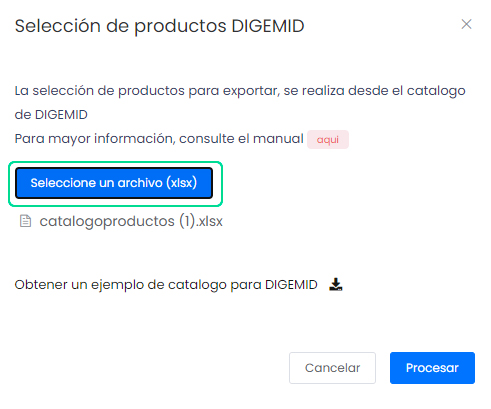Image resolution: width=491 pixels, height=409 pixels.
Task: Choose a file with Seleccione un archivo
Action: tap(114, 183)
